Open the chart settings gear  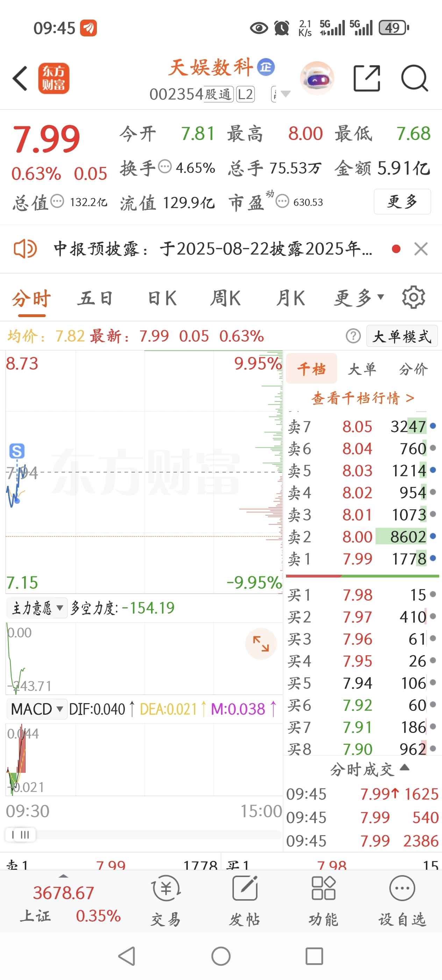[x=413, y=297]
